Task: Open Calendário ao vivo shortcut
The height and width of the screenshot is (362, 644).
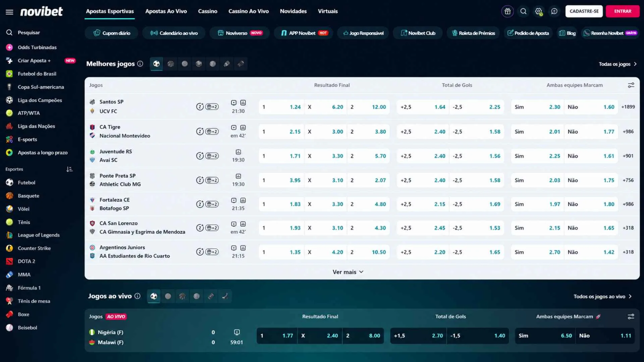Action: [x=174, y=33]
